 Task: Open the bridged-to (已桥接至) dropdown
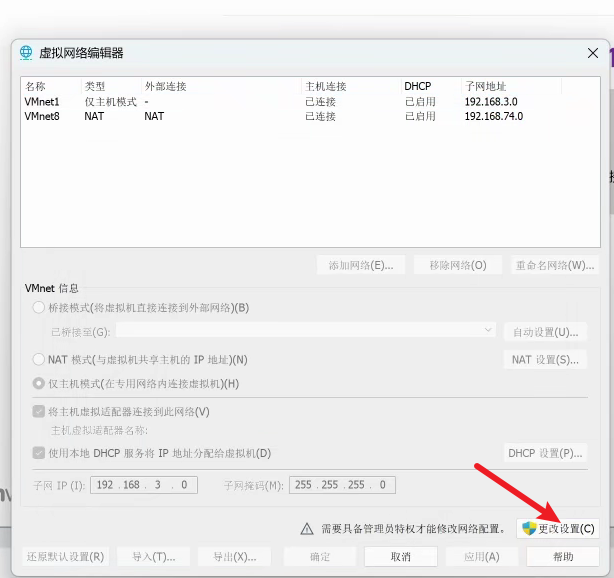point(306,330)
